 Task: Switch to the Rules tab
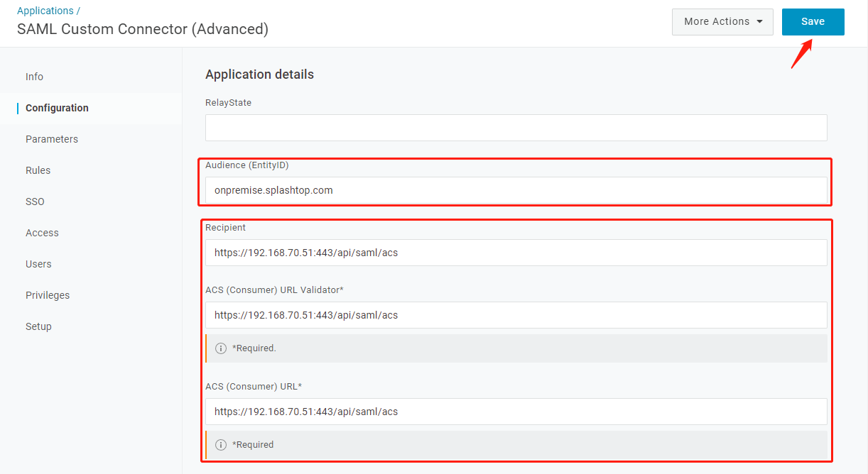coord(38,170)
